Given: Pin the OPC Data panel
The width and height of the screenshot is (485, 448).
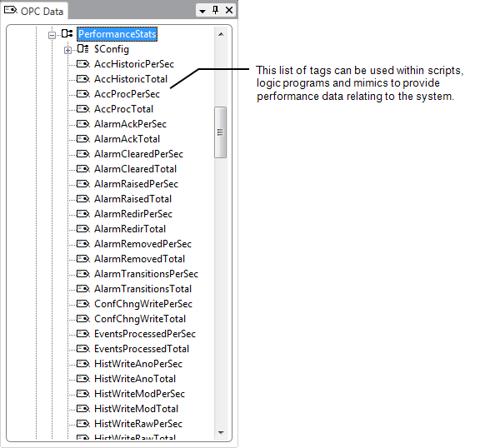Looking at the screenshot, I should click(x=216, y=11).
